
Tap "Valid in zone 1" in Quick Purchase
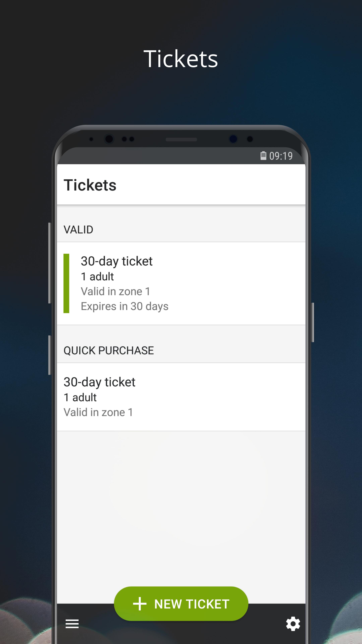coord(98,413)
